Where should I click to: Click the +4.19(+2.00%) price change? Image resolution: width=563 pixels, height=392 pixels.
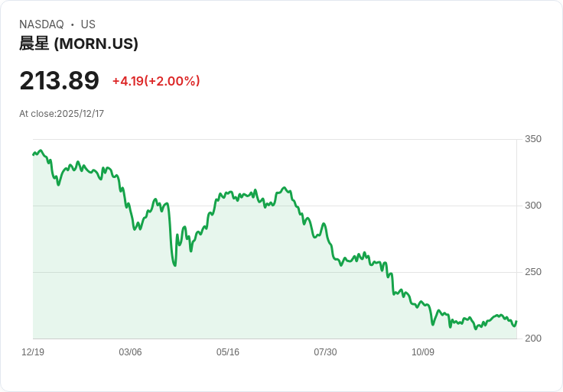point(156,81)
